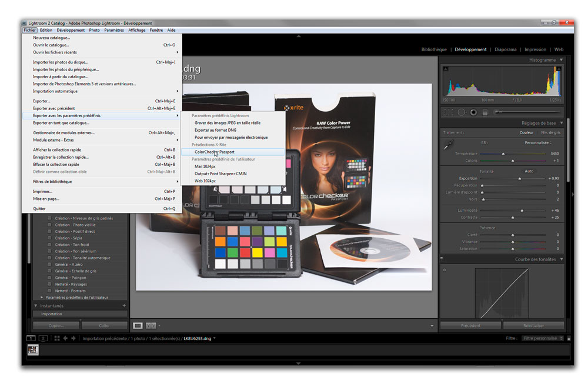This screenshot has width=588, height=390.
Task: Click the Réinitialiser button
Action: [x=534, y=325]
